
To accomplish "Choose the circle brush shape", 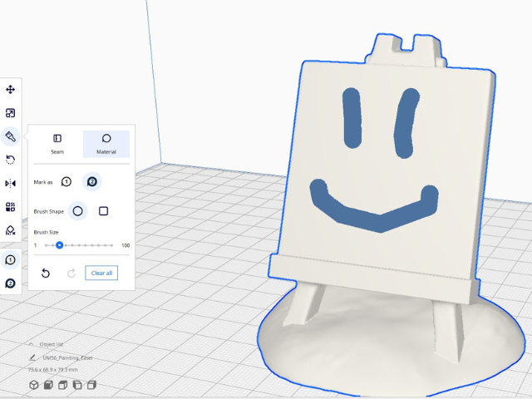I will click(77, 211).
